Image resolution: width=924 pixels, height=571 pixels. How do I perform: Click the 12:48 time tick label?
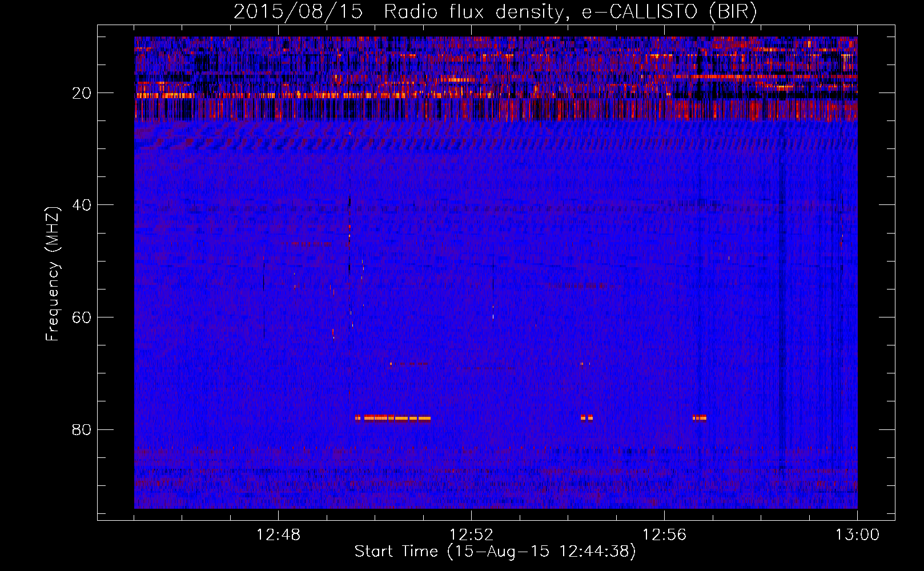coord(278,535)
